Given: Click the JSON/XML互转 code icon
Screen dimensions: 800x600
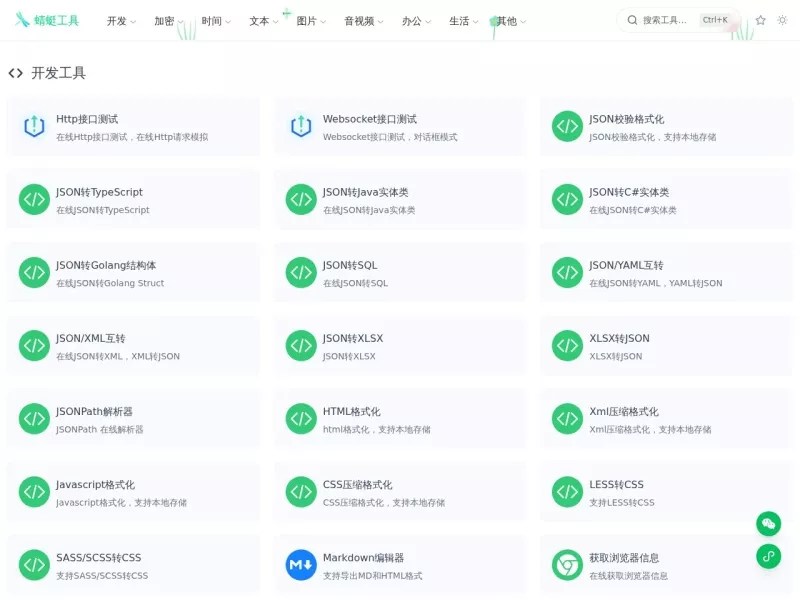Looking at the screenshot, I should click(x=34, y=345).
